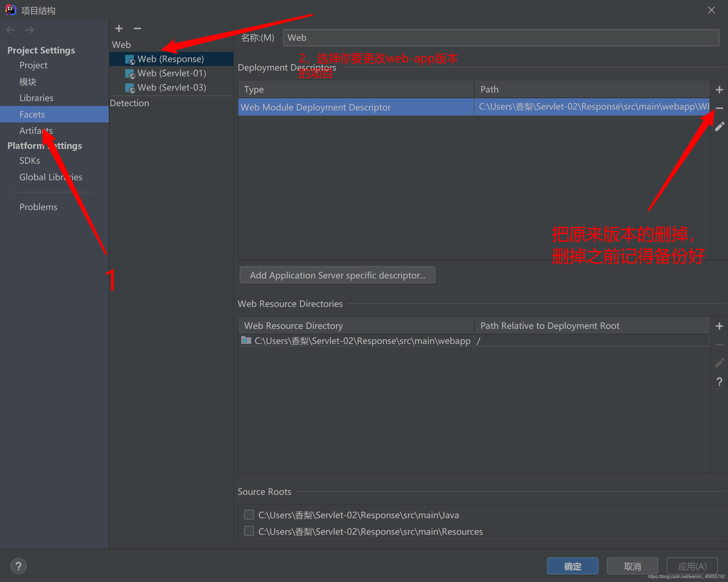
Task: Open the Artifacts settings page
Action: 36,130
